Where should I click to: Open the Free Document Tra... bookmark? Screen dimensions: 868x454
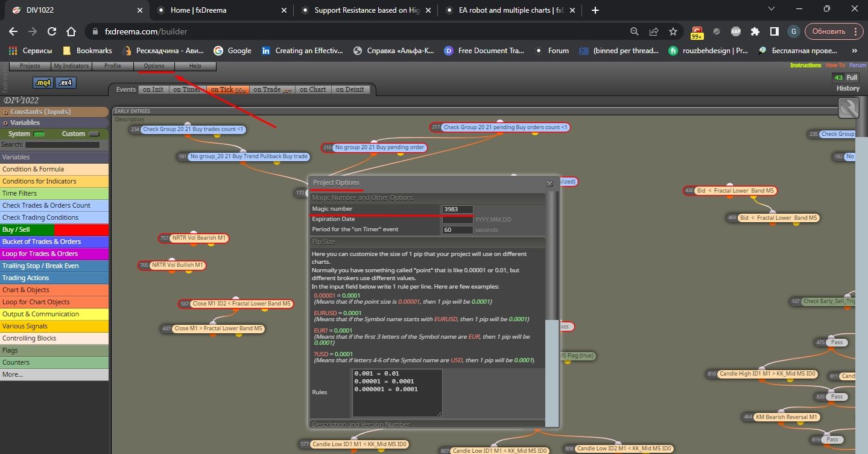point(484,51)
